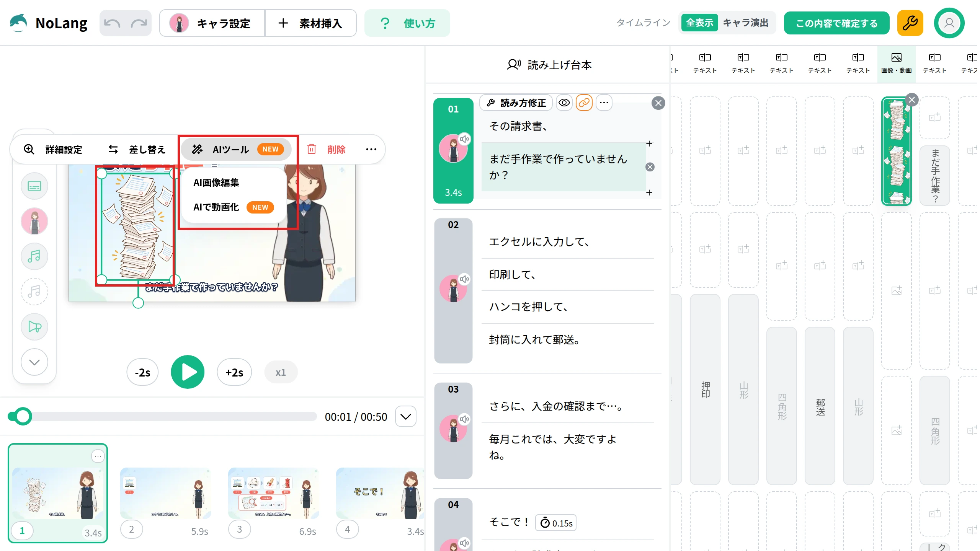Open the キャラ設定 button

pyautogui.click(x=212, y=23)
